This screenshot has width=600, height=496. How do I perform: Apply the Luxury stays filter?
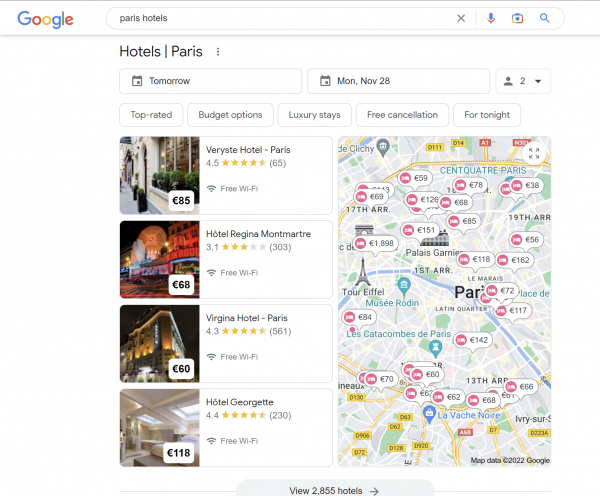(x=315, y=115)
